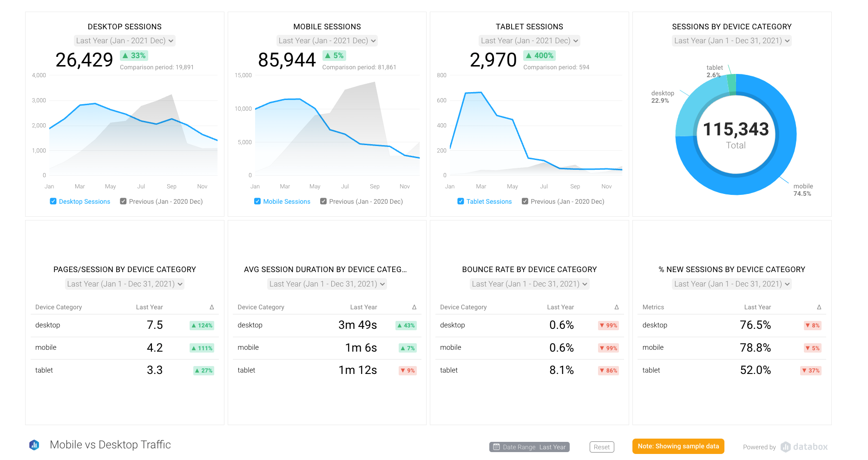The height and width of the screenshot is (460, 868).
Task: Open Sessions by Device Category date dropdown
Action: tap(732, 41)
